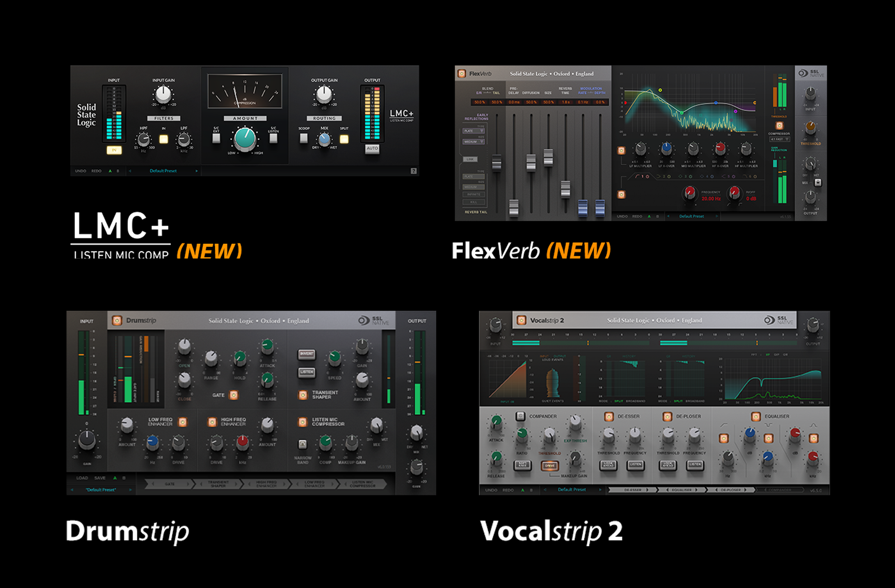The image size is (895, 588).
Task: Click Drumstrip SAVE button
Action: [x=100, y=478]
